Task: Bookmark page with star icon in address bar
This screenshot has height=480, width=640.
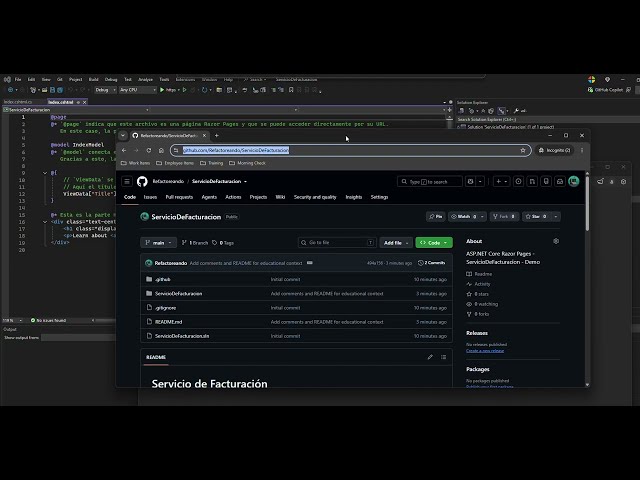Action: coord(523,150)
